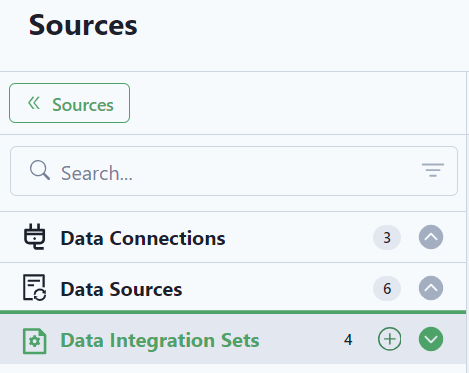
Task: Select the Data Sources section label
Action: tap(121, 289)
